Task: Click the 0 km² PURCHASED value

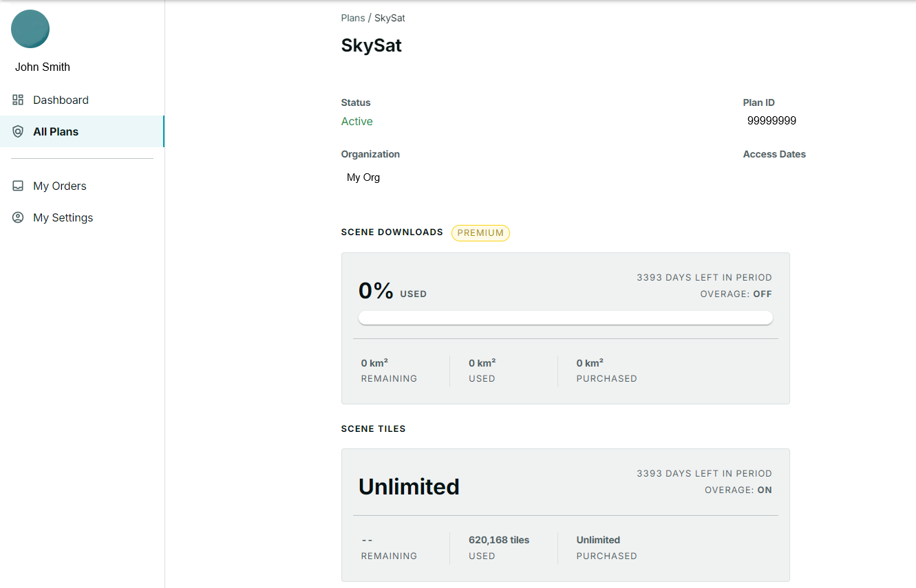Action: point(590,362)
